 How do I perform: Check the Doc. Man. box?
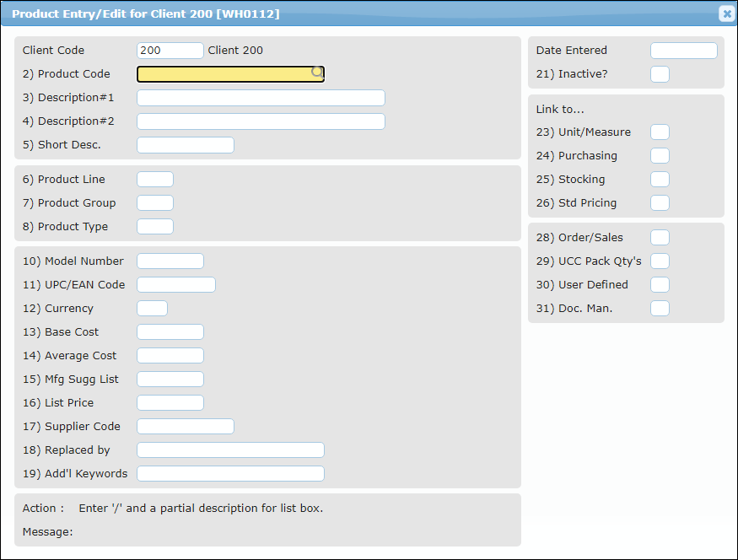pos(660,309)
